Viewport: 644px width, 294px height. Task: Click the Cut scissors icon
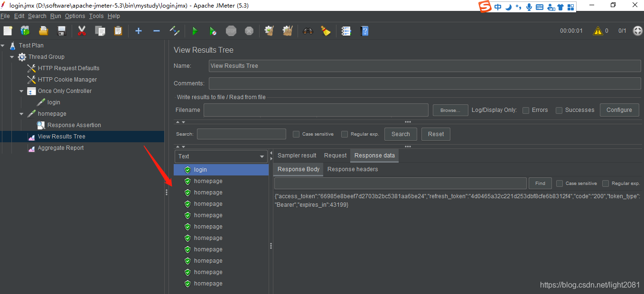click(82, 31)
